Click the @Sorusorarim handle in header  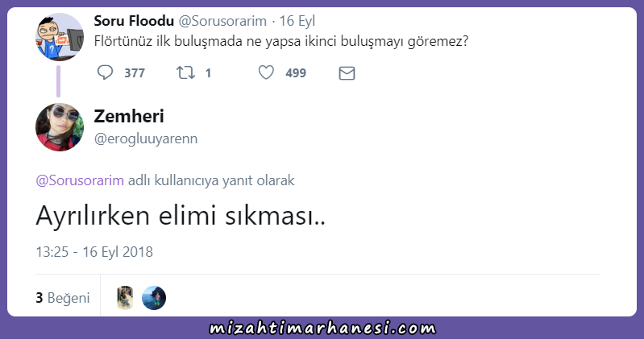[x=222, y=21]
